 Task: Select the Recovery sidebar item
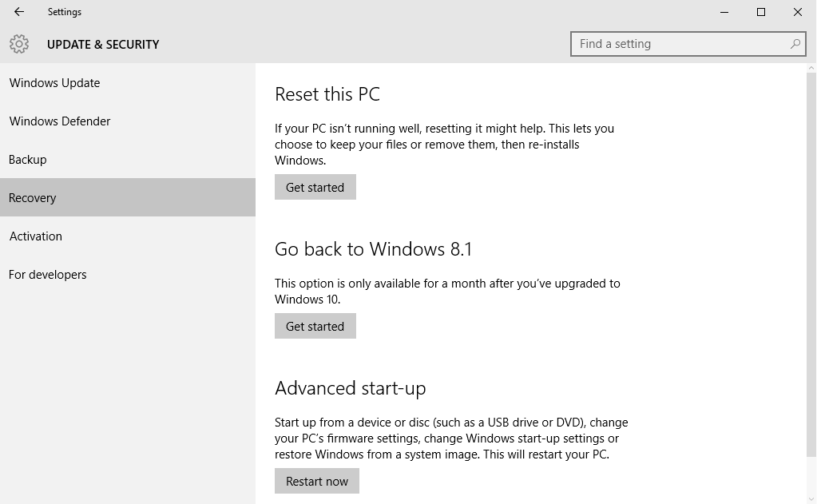pyautogui.click(x=33, y=197)
